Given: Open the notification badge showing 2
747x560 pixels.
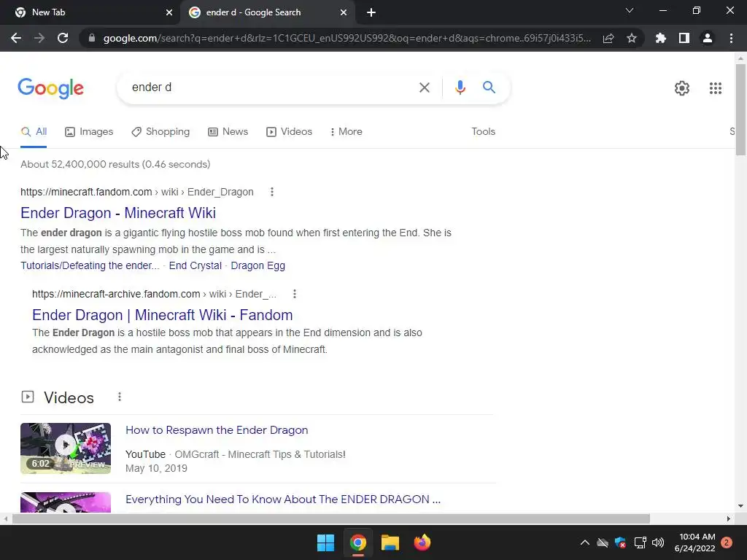Looking at the screenshot, I should click(727, 542).
